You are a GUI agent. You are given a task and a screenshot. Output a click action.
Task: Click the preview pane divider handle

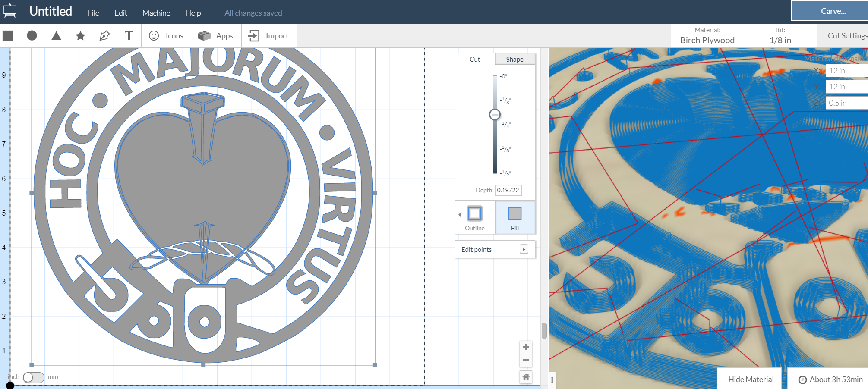tap(552, 380)
